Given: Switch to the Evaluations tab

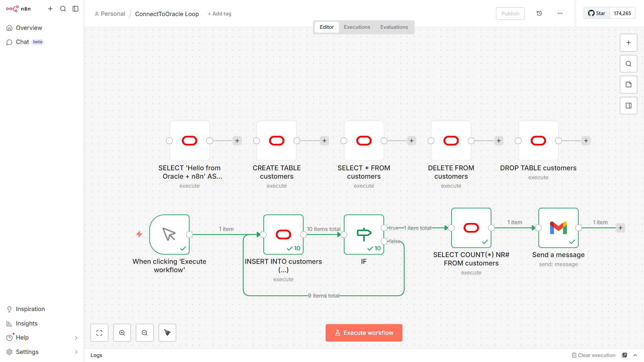Looking at the screenshot, I should click(x=394, y=27).
